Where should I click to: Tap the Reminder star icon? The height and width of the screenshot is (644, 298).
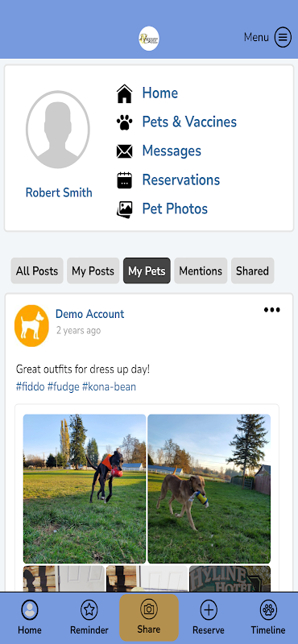pyautogui.click(x=89, y=610)
